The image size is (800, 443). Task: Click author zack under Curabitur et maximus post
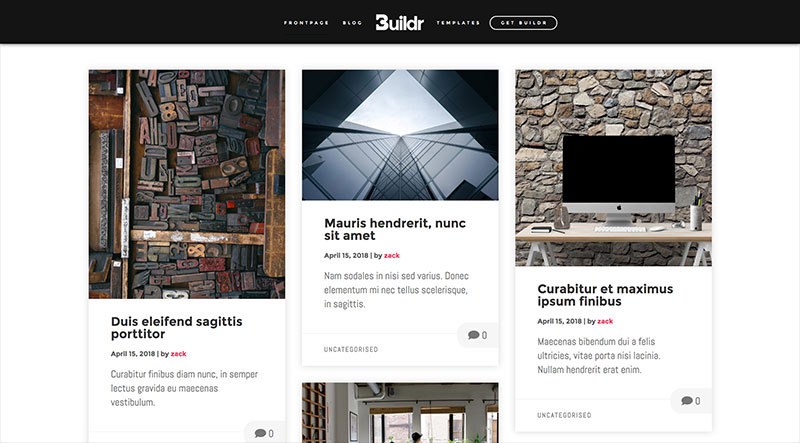point(605,321)
